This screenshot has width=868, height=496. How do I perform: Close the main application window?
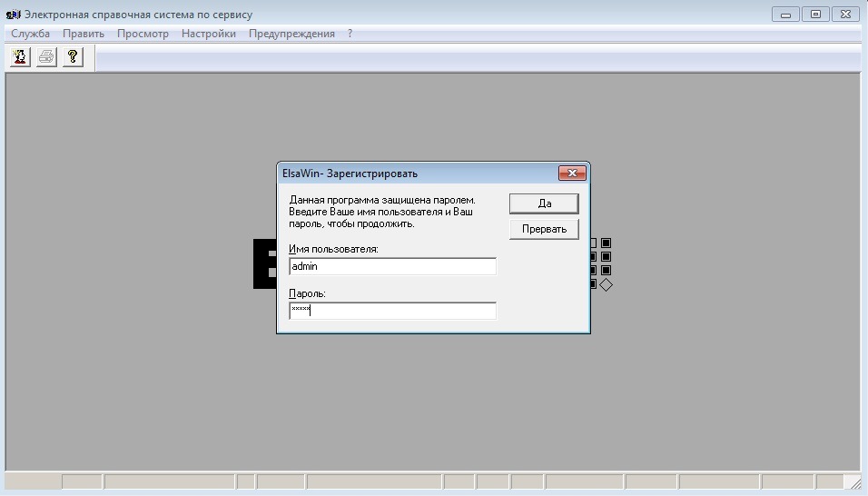point(845,15)
